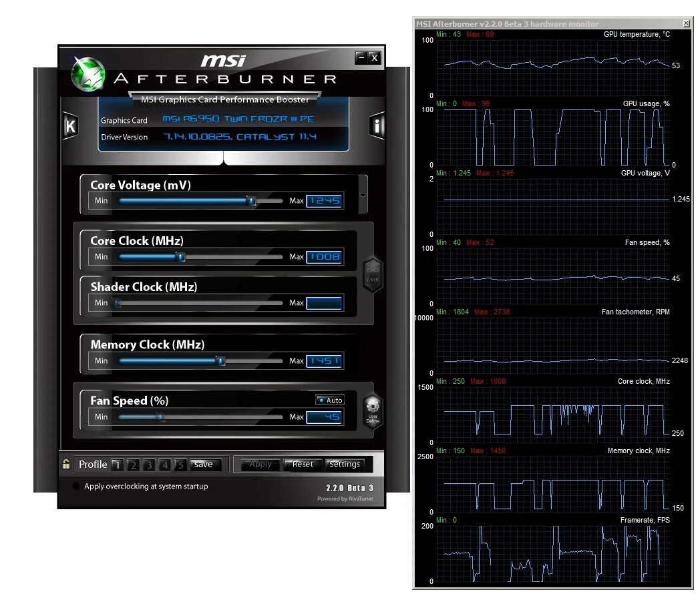This screenshot has height=602, width=700.
Task: Click the Core Clock slider handle
Action: point(180,257)
